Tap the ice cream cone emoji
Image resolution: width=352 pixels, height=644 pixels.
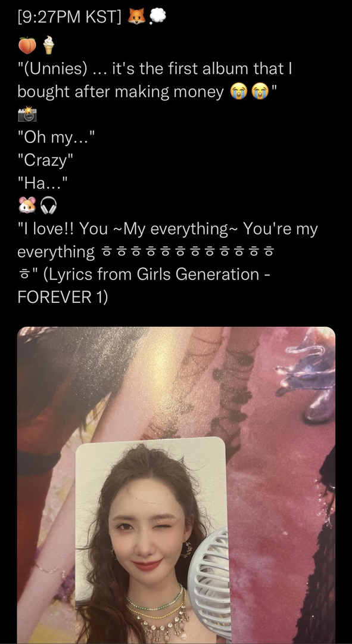point(48,45)
